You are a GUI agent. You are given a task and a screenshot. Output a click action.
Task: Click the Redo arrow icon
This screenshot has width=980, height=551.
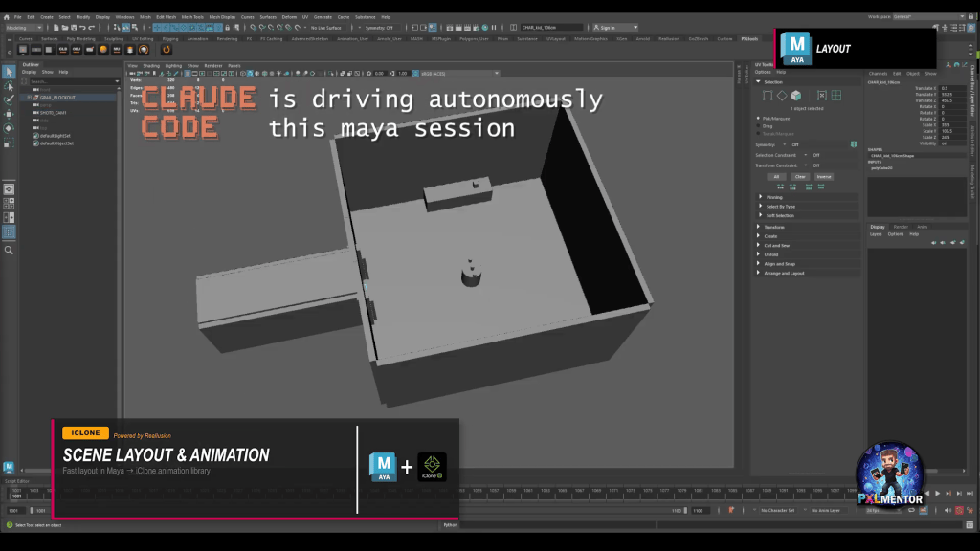(x=91, y=28)
